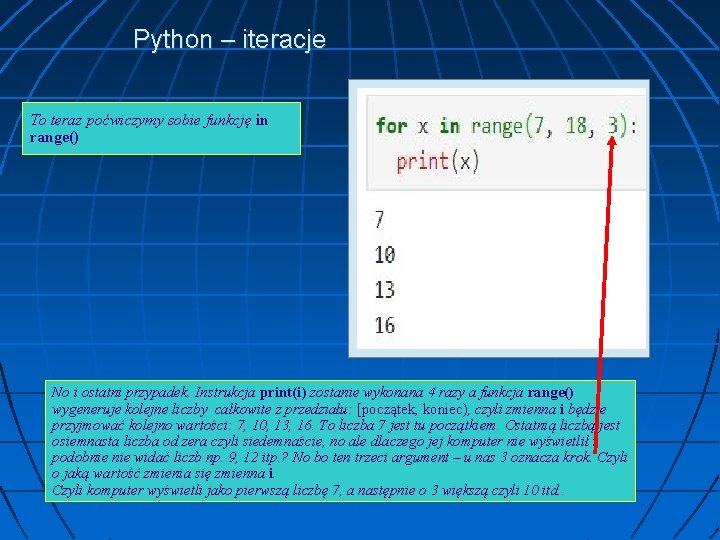Click the line starting 'Czyli komputer wyświetli jako pierwszą'

(x=307, y=490)
